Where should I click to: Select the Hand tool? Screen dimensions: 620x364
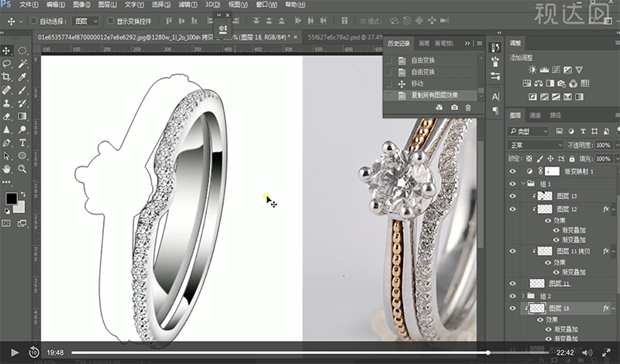coord(6,169)
